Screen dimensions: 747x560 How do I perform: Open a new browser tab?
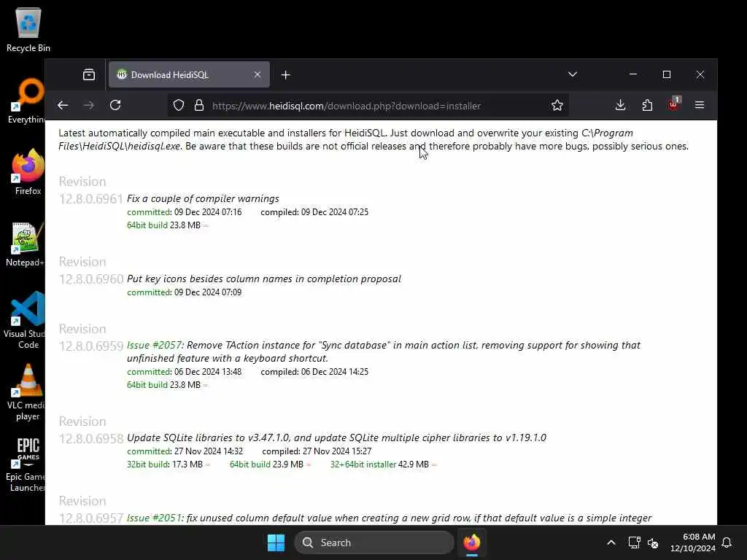285,75
